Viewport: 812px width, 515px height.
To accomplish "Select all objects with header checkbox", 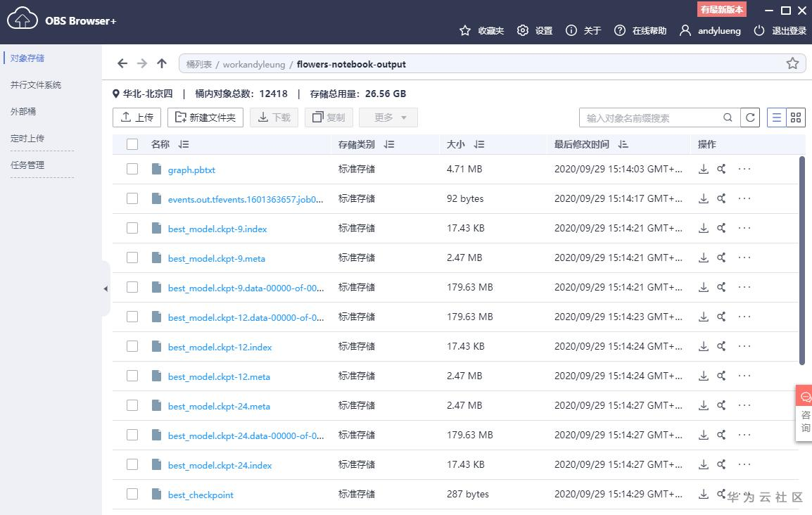I will click(x=132, y=144).
